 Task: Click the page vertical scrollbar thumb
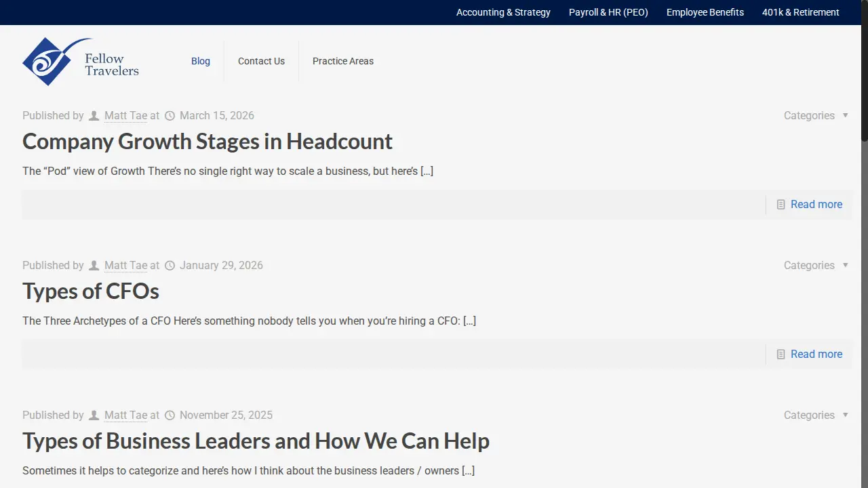pos(865,71)
